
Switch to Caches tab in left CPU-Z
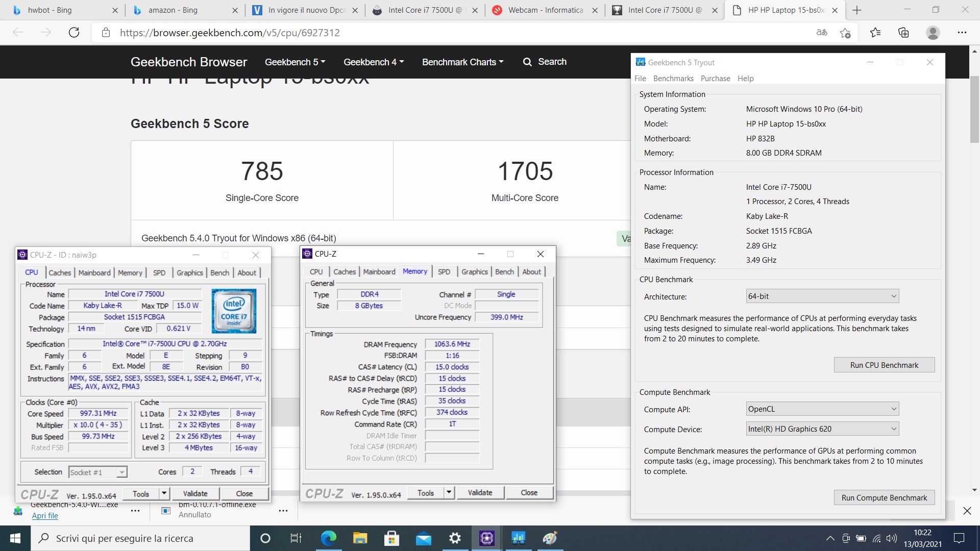click(60, 272)
